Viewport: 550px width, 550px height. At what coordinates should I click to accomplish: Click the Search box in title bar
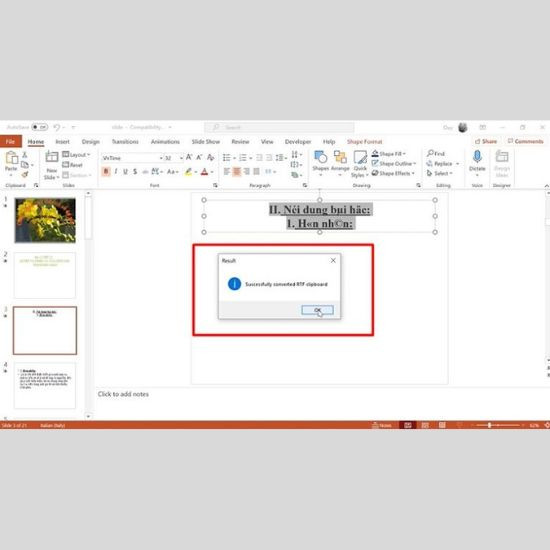[279, 127]
